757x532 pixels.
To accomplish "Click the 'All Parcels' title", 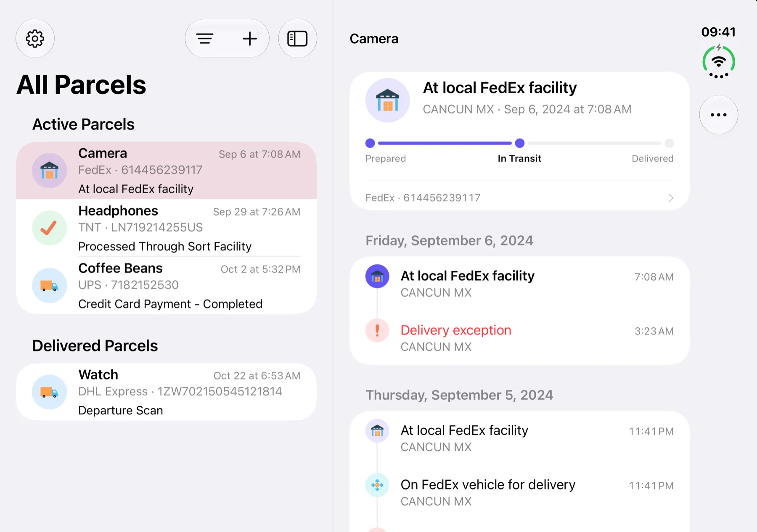I will click(81, 85).
